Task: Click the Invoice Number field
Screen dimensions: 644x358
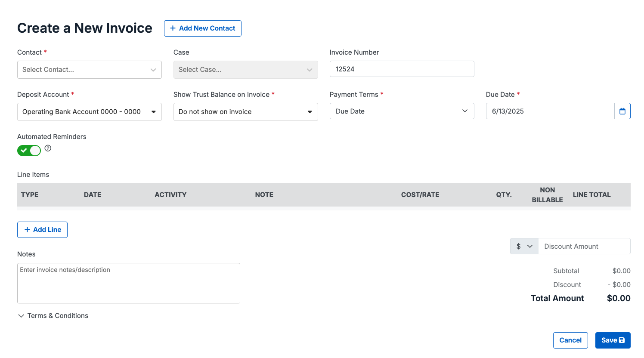Action: tap(402, 69)
